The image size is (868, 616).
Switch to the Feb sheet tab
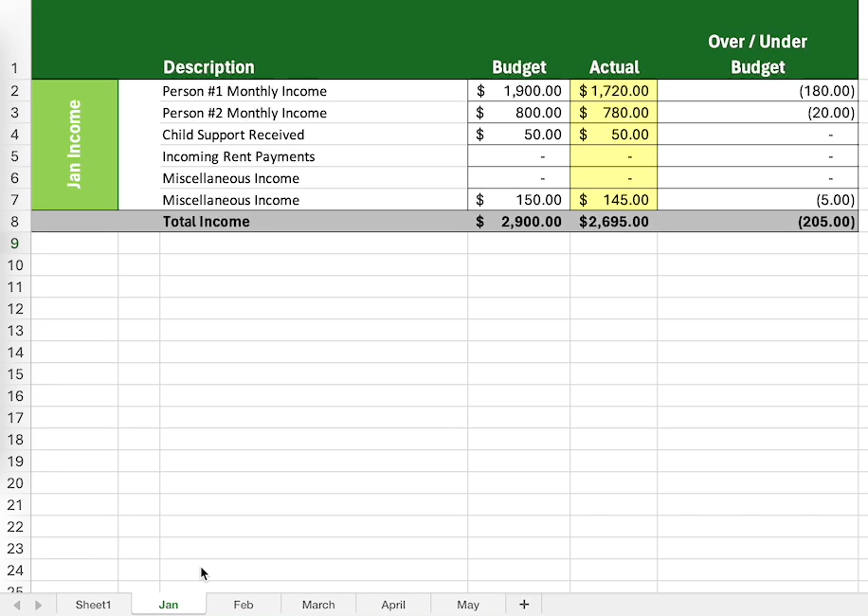[x=243, y=604]
